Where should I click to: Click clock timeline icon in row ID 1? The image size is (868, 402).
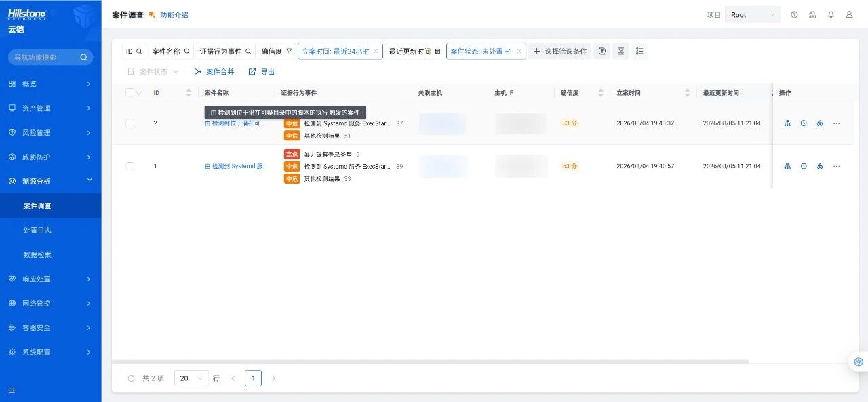(804, 166)
